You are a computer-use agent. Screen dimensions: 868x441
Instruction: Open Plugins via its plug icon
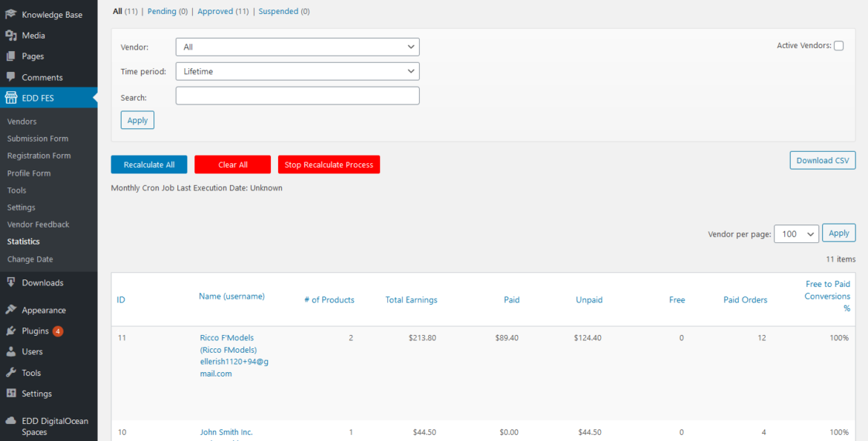11,331
